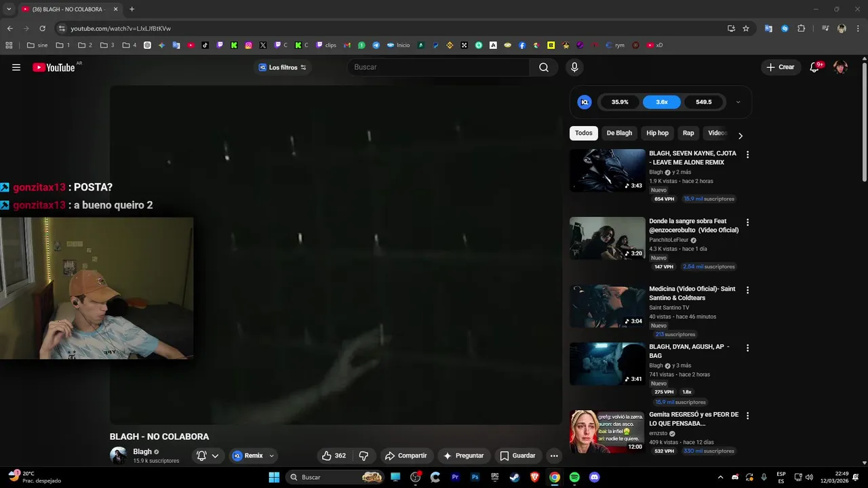Viewport: 868px width, 488px height.
Task: Open the PayPal bookmark
Action: 435,45
